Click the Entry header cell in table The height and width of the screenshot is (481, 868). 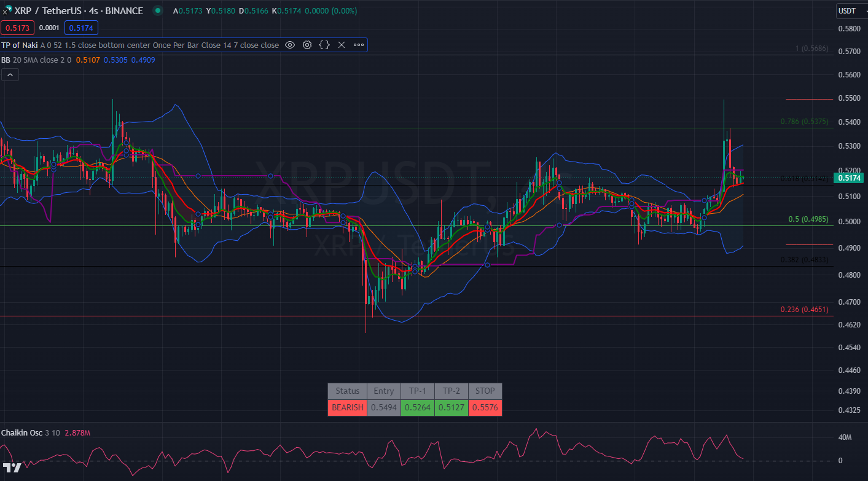tap(384, 391)
